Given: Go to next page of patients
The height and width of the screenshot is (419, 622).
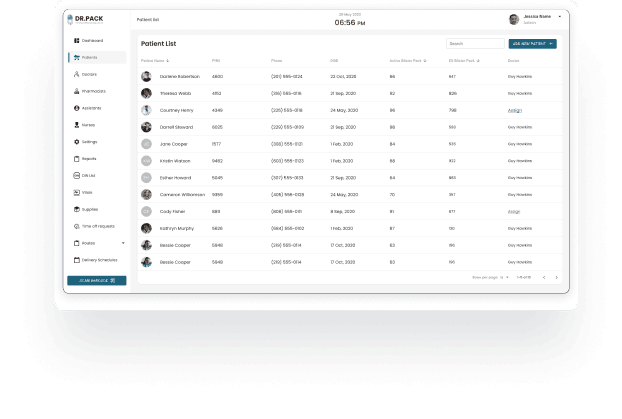Looking at the screenshot, I should [557, 277].
